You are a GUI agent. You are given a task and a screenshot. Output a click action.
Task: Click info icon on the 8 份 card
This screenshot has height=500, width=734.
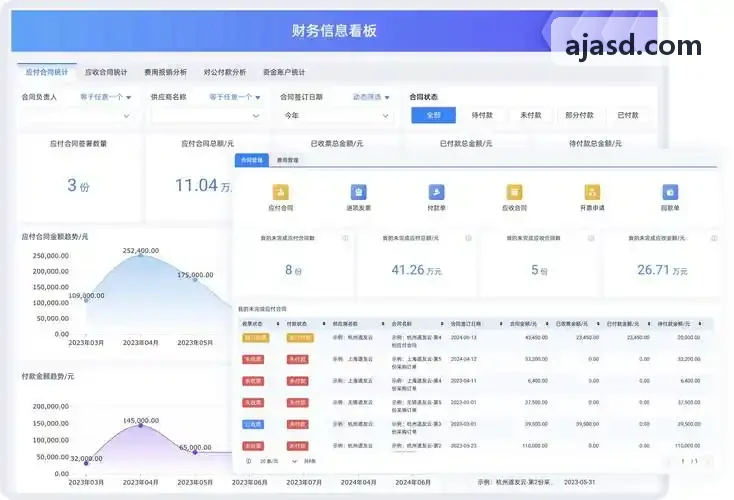point(345,238)
